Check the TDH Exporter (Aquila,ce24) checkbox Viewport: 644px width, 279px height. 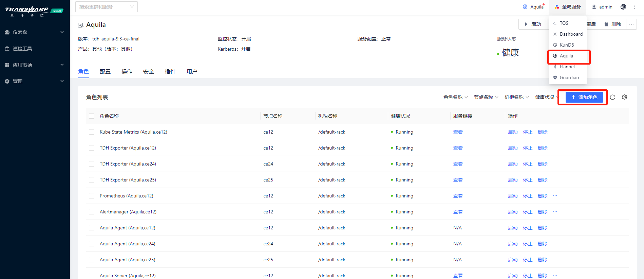click(92, 164)
